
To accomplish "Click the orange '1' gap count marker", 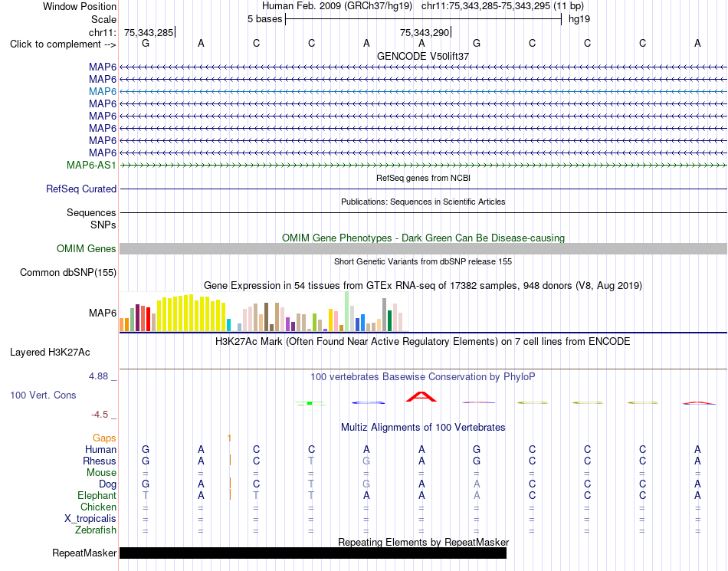I will 229,438.
